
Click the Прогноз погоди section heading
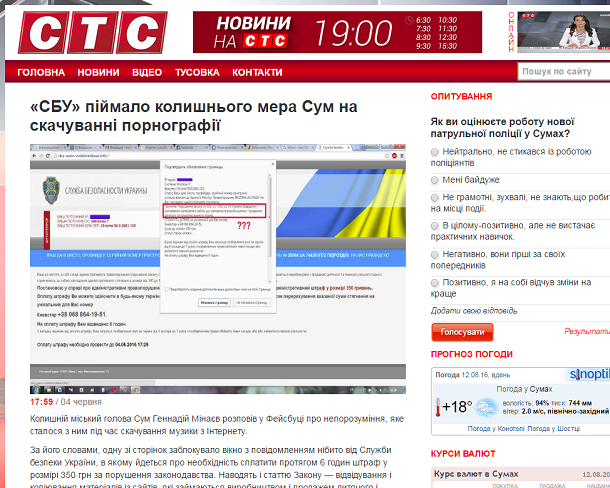(472, 354)
